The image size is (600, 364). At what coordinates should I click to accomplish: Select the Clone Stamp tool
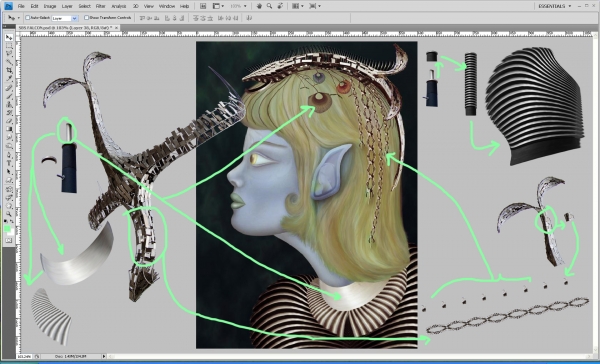click(x=9, y=104)
